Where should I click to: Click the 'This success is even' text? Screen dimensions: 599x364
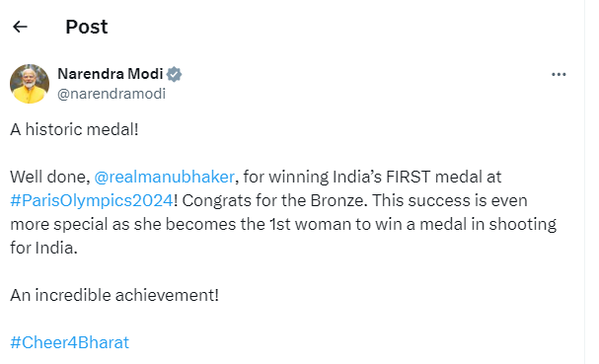[x=450, y=201]
